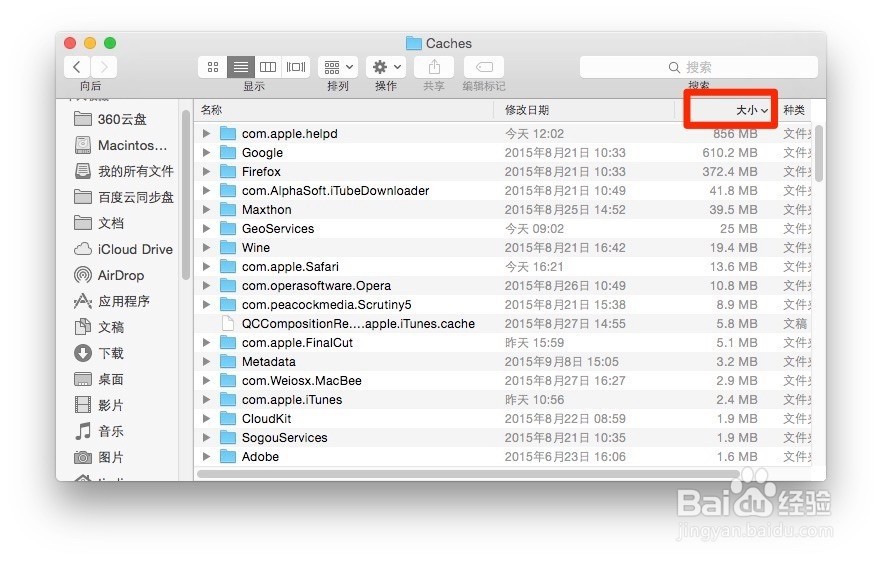The height and width of the screenshot is (561, 882).
Task: Open AirDrop in sidebar
Action: pos(110,275)
